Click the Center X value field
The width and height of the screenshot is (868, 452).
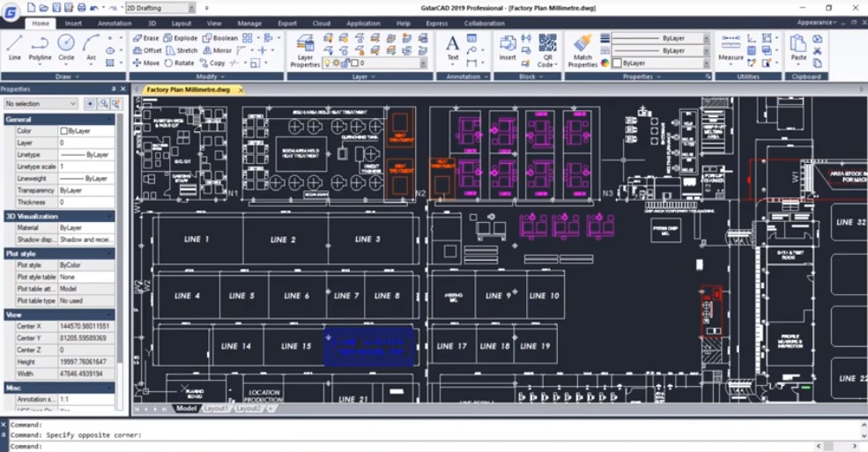(x=85, y=326)
